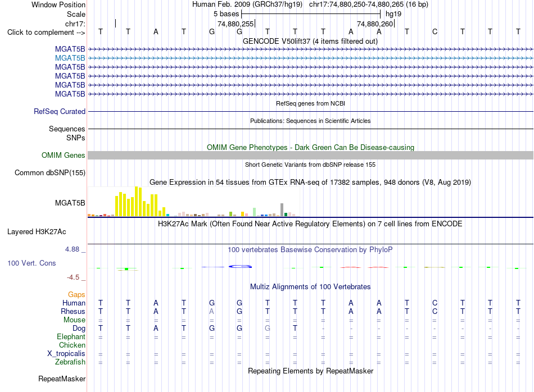Click the 'RepeatMasker' track label
This screenshot has width=534, height=392.
tap(62, 379)
